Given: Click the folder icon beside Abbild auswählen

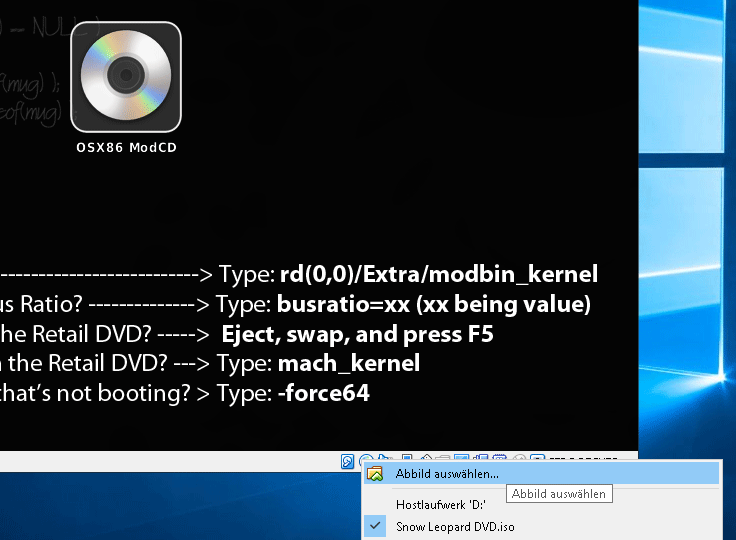Looking at the screenshot, I should click(x=375, y=473).
